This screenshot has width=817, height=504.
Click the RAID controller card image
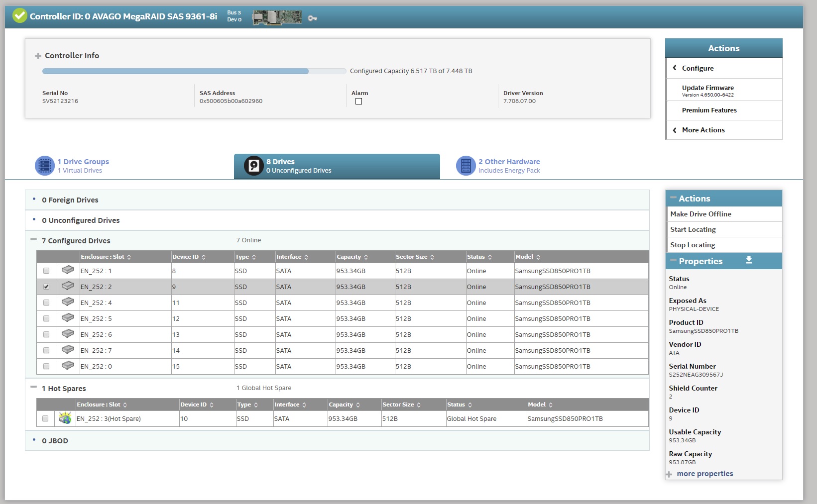click(277, 17)
